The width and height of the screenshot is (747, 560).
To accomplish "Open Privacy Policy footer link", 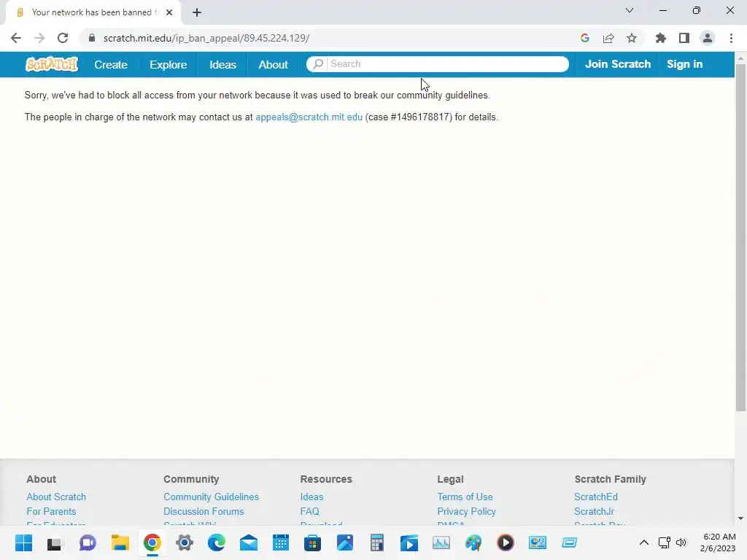I will click(466, 511).
